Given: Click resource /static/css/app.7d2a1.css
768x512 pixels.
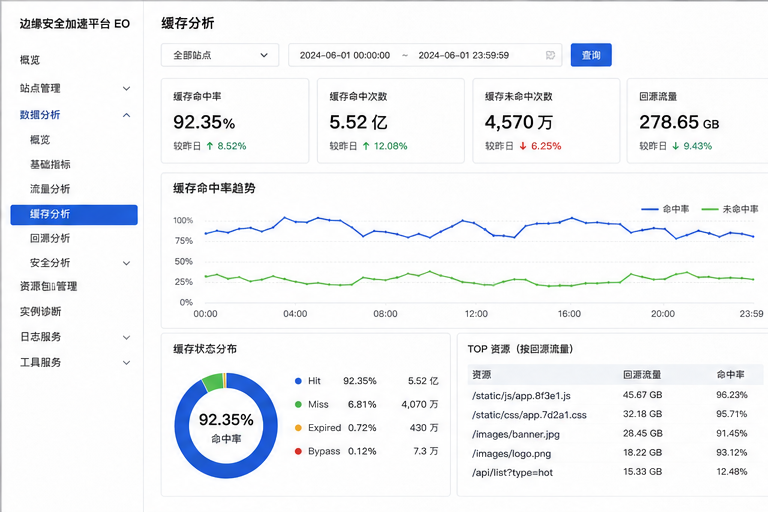Looking at the screenshot, I should (x=529, y=415).
